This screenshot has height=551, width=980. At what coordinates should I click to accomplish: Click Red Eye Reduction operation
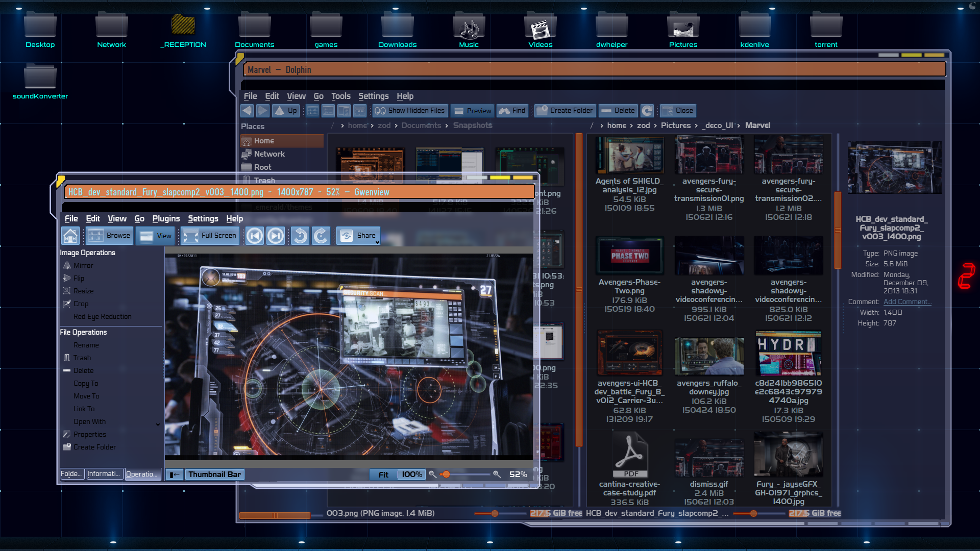click(x=102, y=317)
